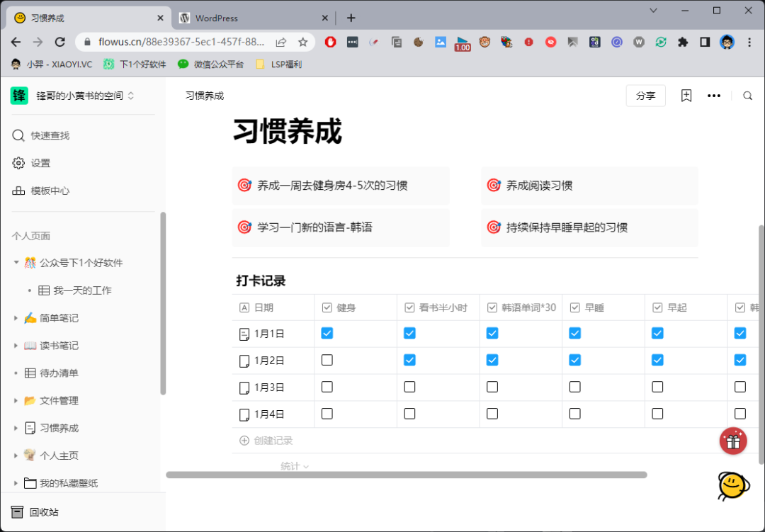This screenshot has height=532, width=765.
Task: Click the 锋 workspace avatar icon
Action: 19,96
